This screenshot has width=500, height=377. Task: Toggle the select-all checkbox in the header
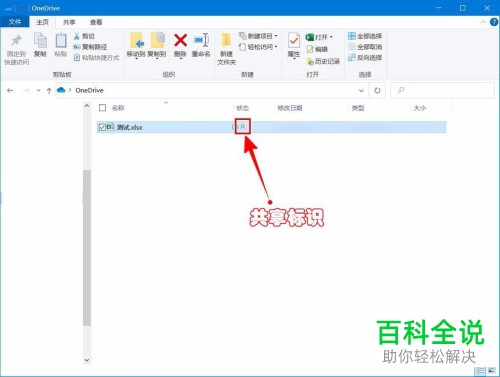(103, 108)
